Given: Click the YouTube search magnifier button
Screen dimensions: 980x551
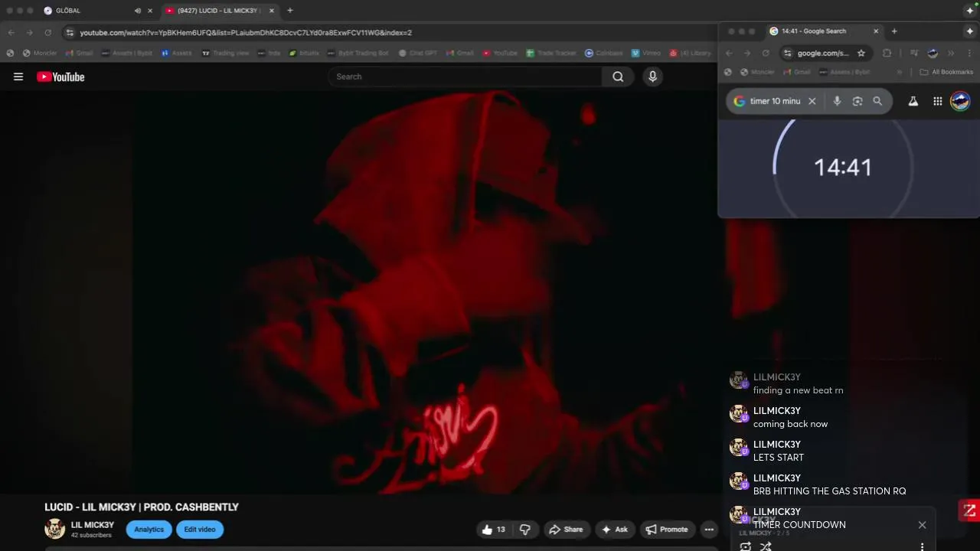Looking at the screenshot, I should pos(618,77).
